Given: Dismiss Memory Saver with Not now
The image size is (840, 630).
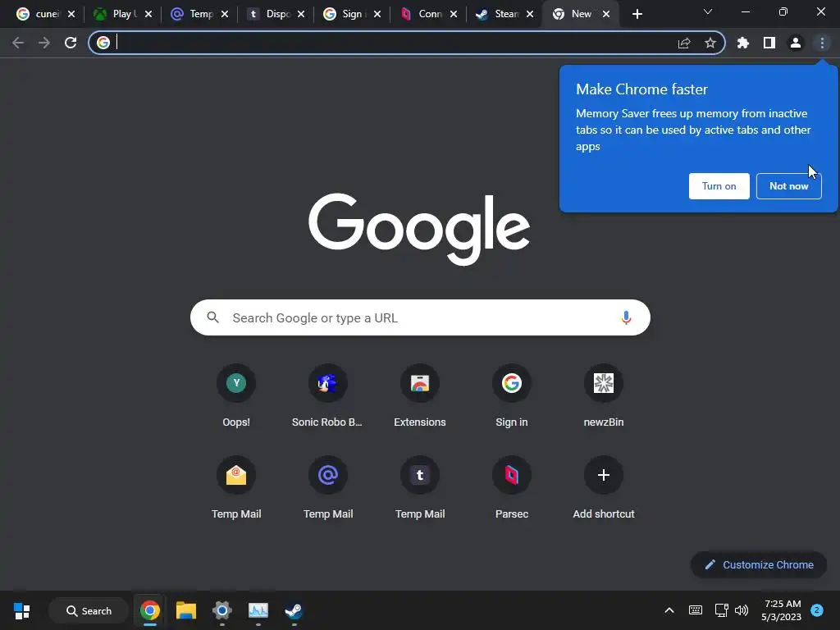Looking at the screenshot, I should (788, 186).
